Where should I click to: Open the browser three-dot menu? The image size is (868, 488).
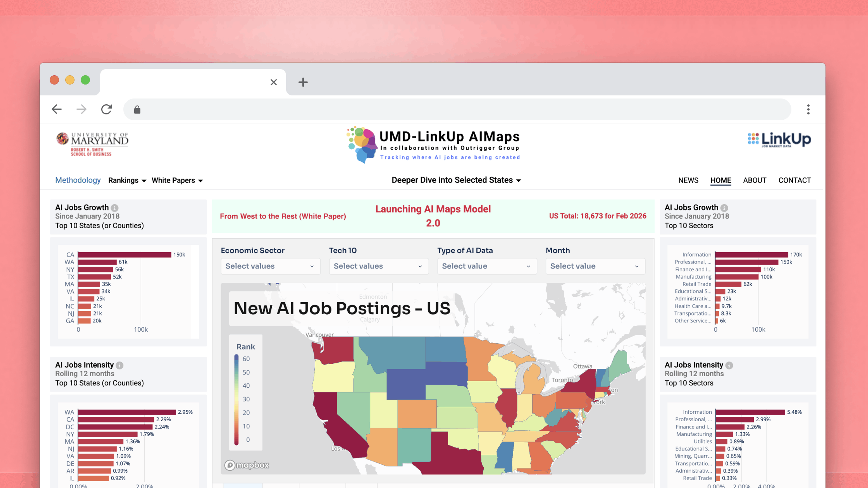(808, 109)
